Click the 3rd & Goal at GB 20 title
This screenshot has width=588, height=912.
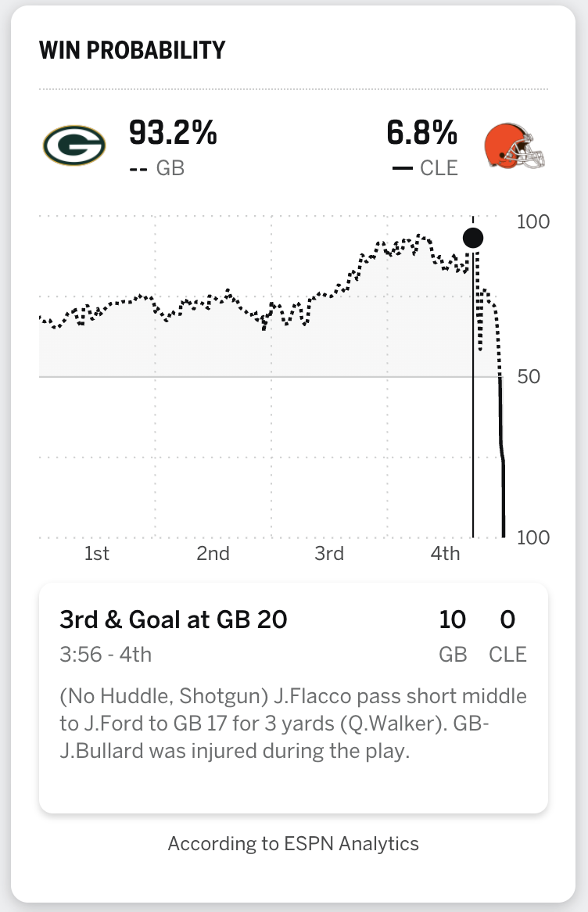(174, 619)
